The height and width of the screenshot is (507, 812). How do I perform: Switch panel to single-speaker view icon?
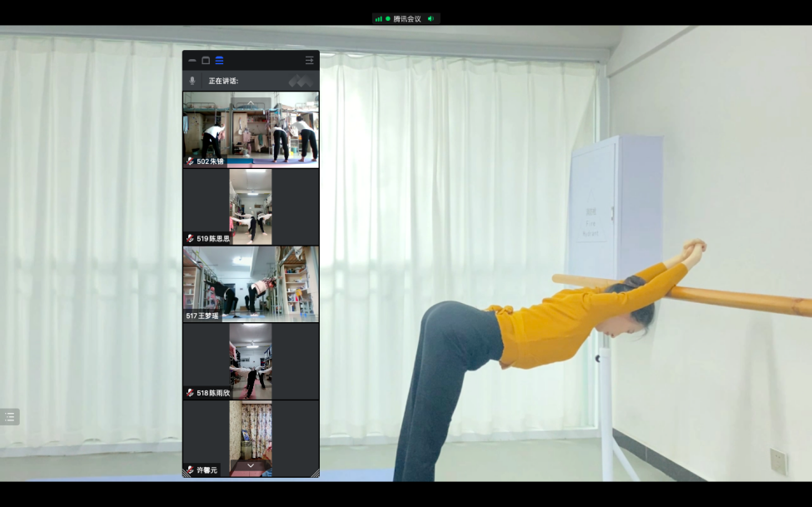206,60
